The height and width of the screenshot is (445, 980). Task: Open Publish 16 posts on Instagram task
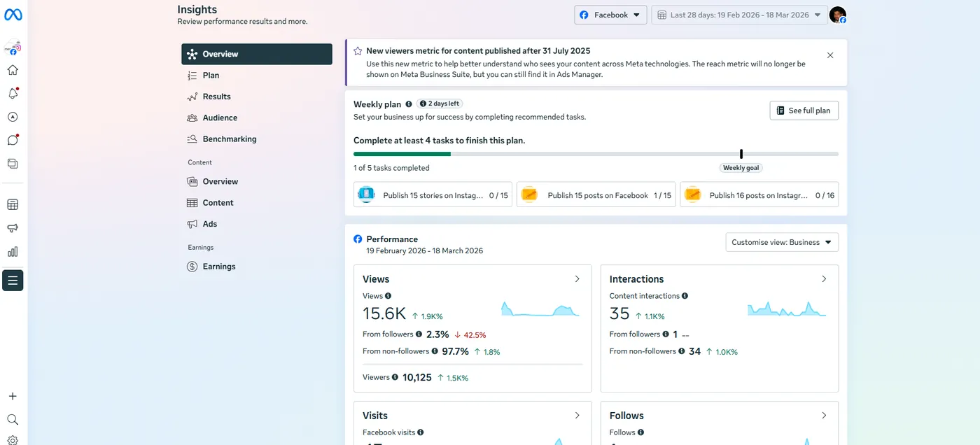pyautogui.click(x=759, y=195)
